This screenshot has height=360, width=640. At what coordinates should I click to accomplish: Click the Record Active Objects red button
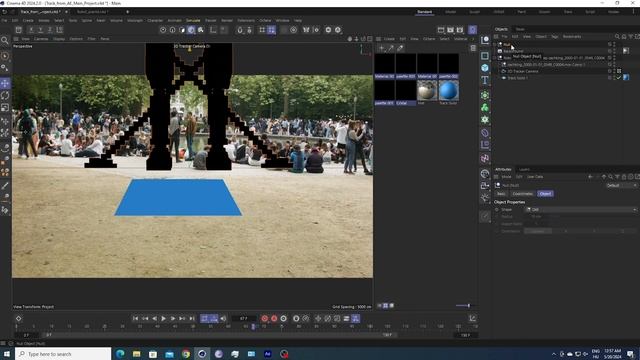click(264, 318)
